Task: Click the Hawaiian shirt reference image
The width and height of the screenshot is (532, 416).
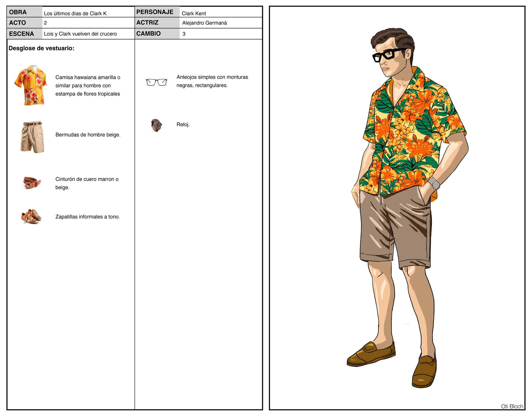Action: 31,85
